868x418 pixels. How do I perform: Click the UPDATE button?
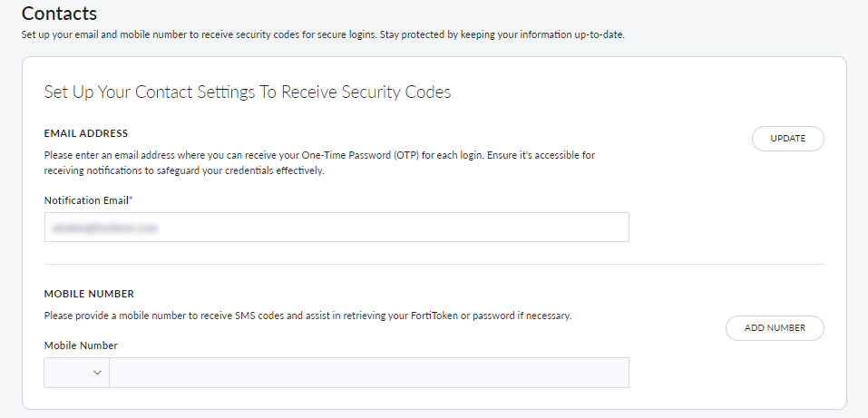[787, 139]
